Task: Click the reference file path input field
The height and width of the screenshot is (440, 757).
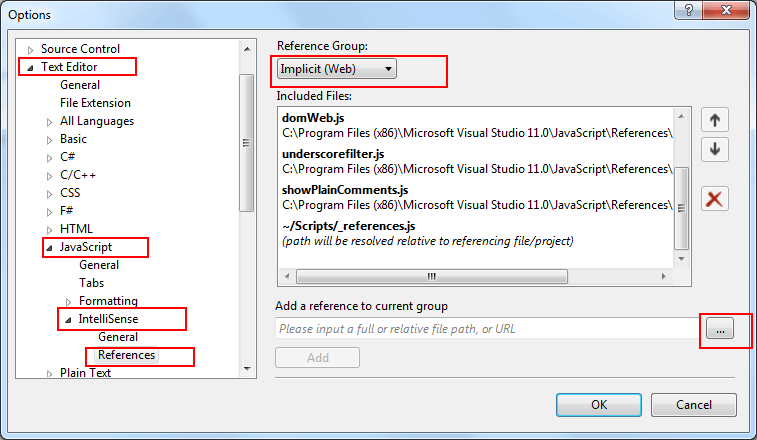Action: pyautogui.click(x=488, y=328)
